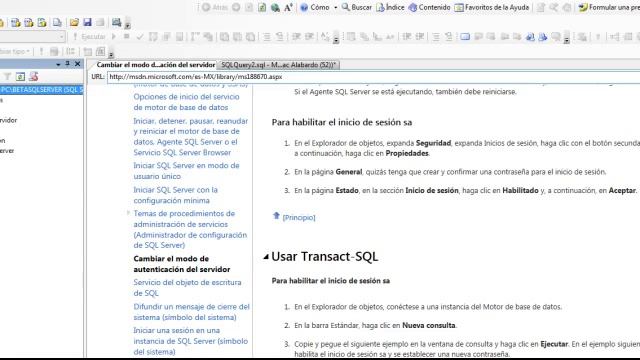This screenshot has height=360, width=640.
Task: Click the URL address field
Action: (x=373, y=77)
